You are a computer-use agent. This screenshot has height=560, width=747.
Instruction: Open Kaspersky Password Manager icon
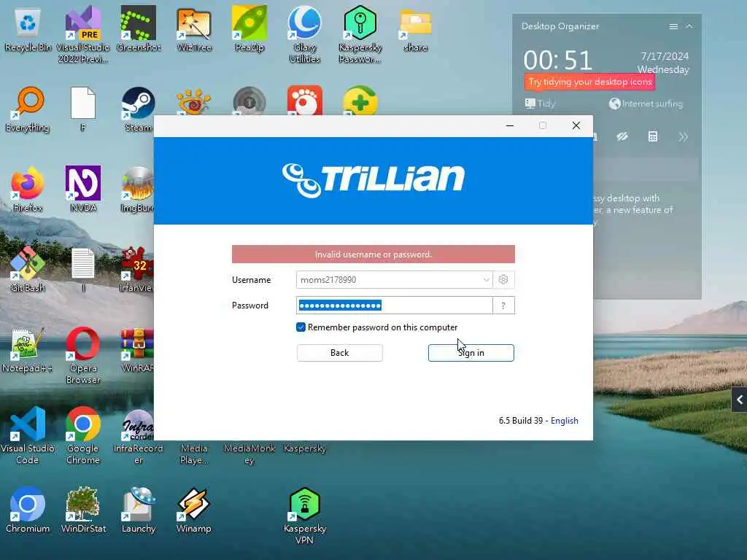[x=360, y=34]
